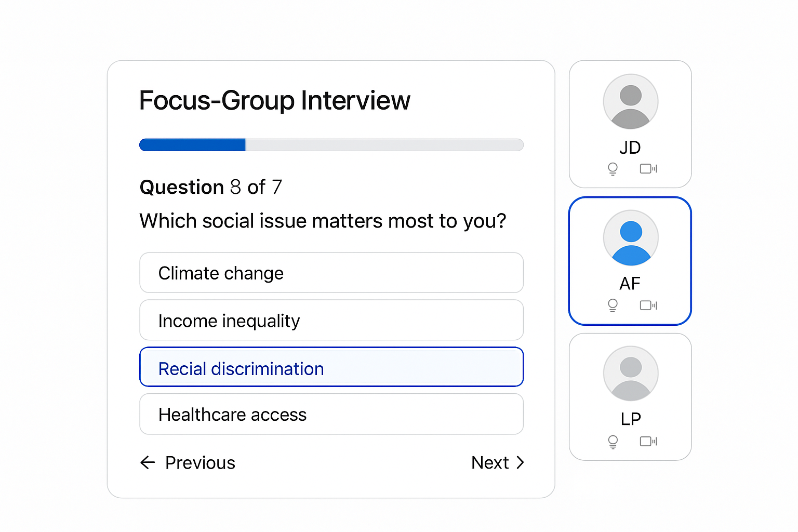Select the Climate change answer
The width and height of the screenshot is (798, 532).
pyautogui.click(x=331, y=273)
